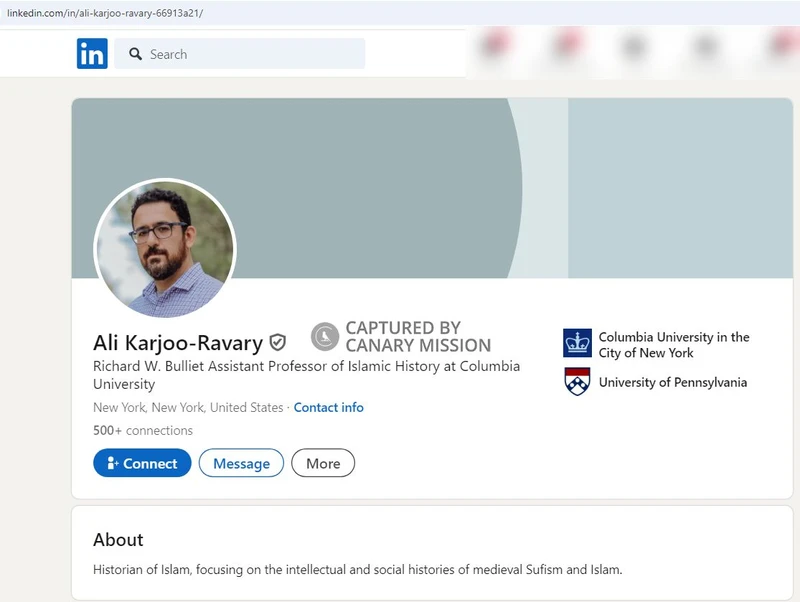Click the Canary Mission badge icon
Viewport: 800px width, 602px height.
(323, 337)
